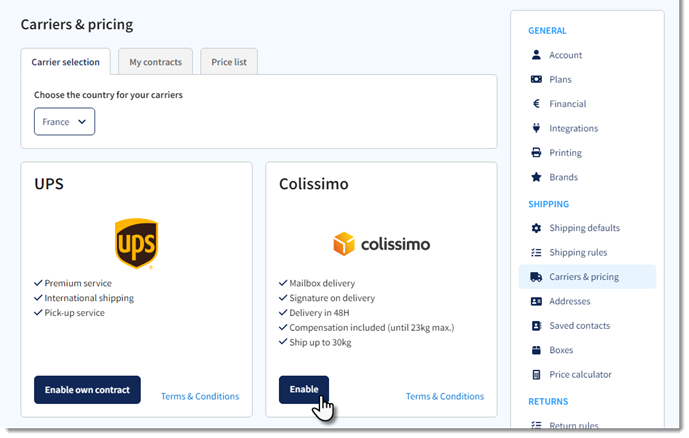Open Integrations menu label
689x438 pixels.
[x=573, y=128]
